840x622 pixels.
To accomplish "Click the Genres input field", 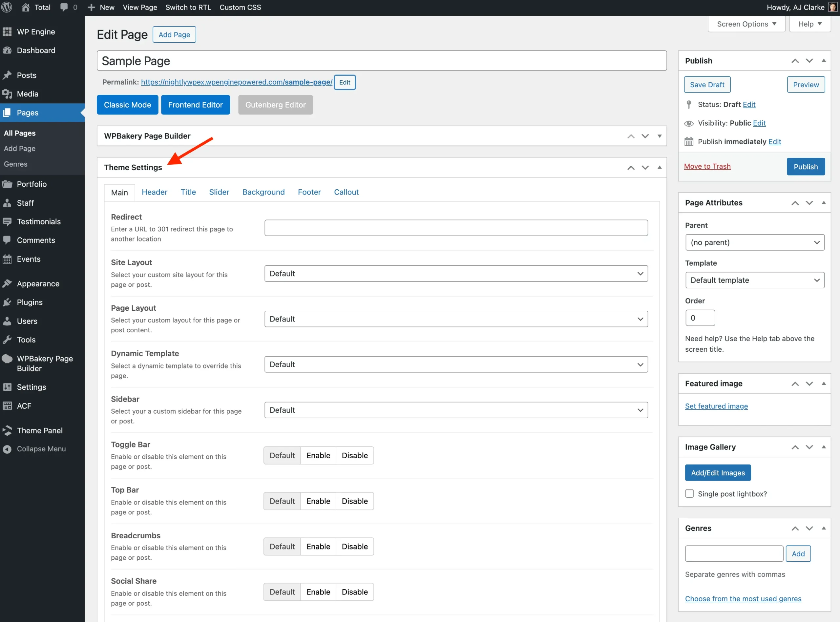I will tap(733, 553).
